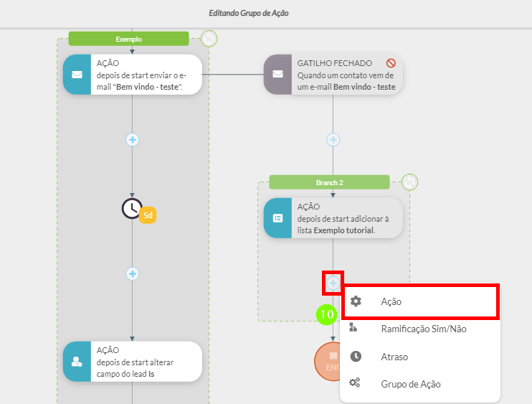
Task: Select Atraso from the add menu
Action: (x=394, y=357)
